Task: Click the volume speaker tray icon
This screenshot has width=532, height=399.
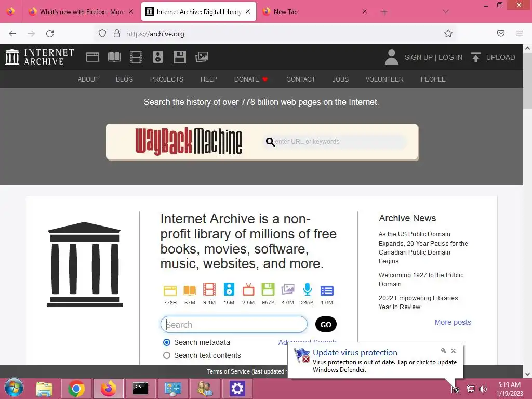Action: coord(483,389)
